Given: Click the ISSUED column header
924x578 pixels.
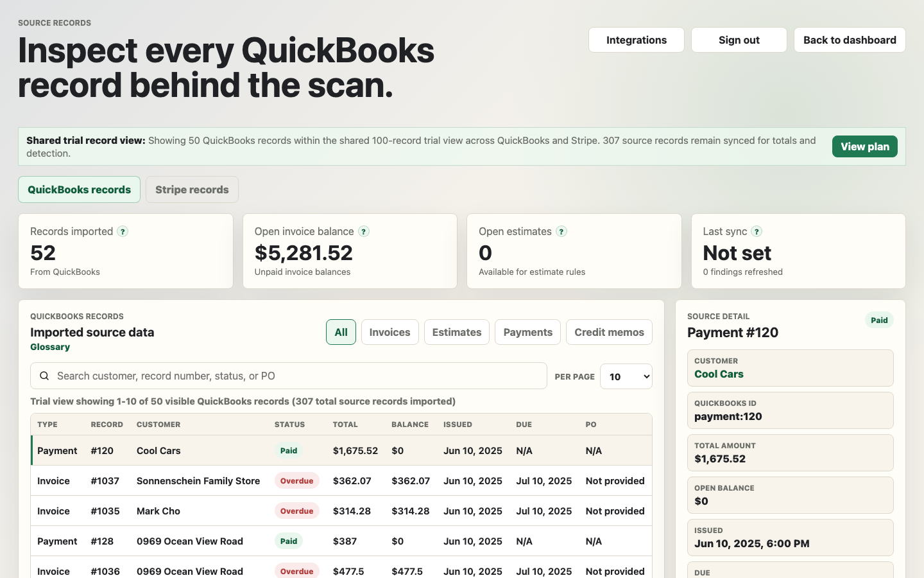Looking at the screenshot, I should [x=458, y=425].
